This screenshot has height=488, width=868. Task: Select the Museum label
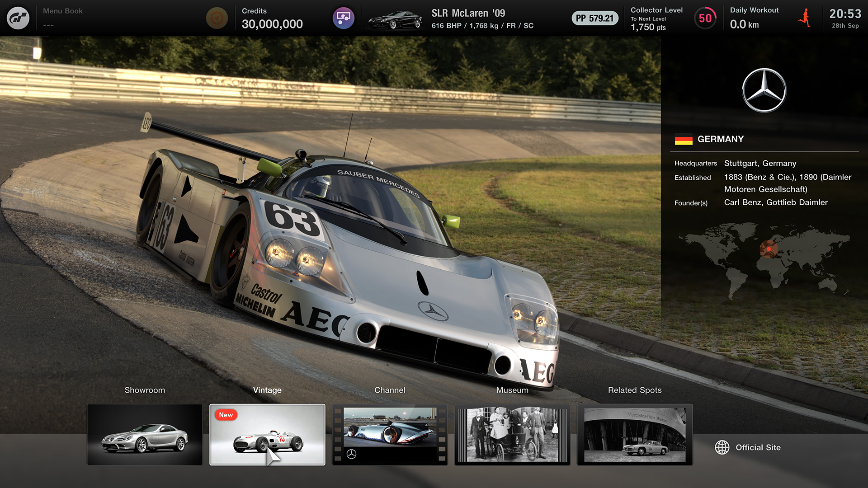[x=512, y=390]
